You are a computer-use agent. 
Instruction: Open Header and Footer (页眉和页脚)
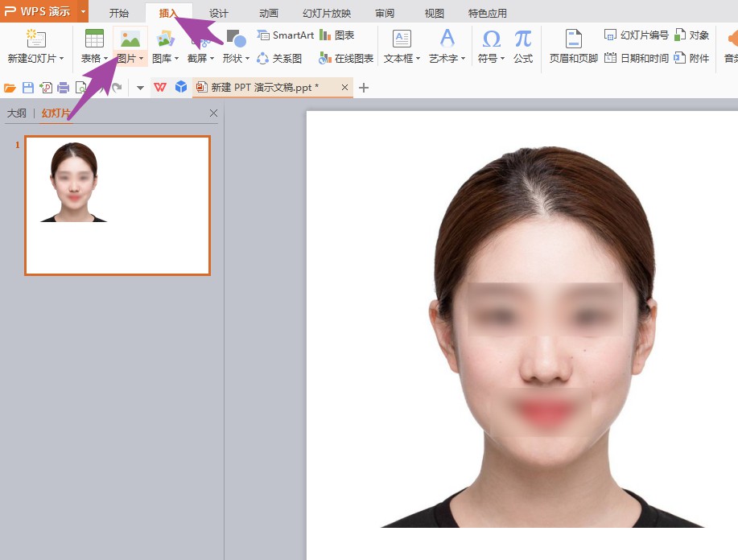click(x=573, y=39)
